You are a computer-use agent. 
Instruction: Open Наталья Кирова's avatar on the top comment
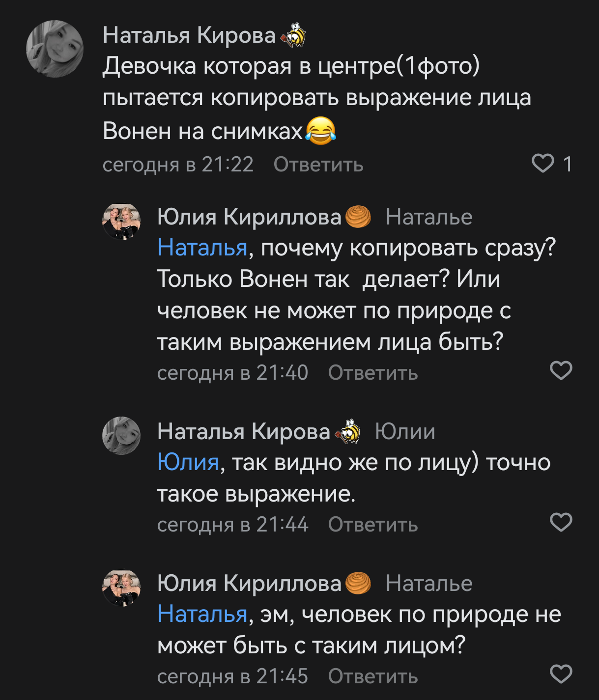click(x=55, y=49)
